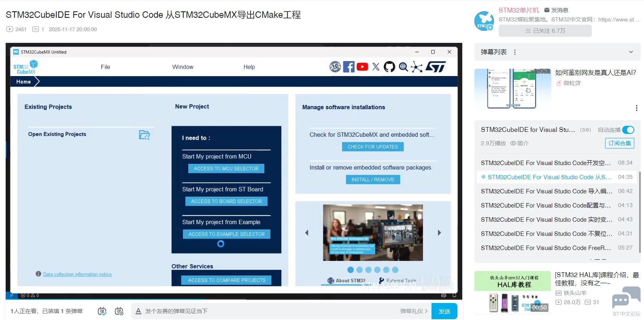This screenshot has width=644, height=320.
Task: Select the last carousel indicator dot
Action: (395, 270)
